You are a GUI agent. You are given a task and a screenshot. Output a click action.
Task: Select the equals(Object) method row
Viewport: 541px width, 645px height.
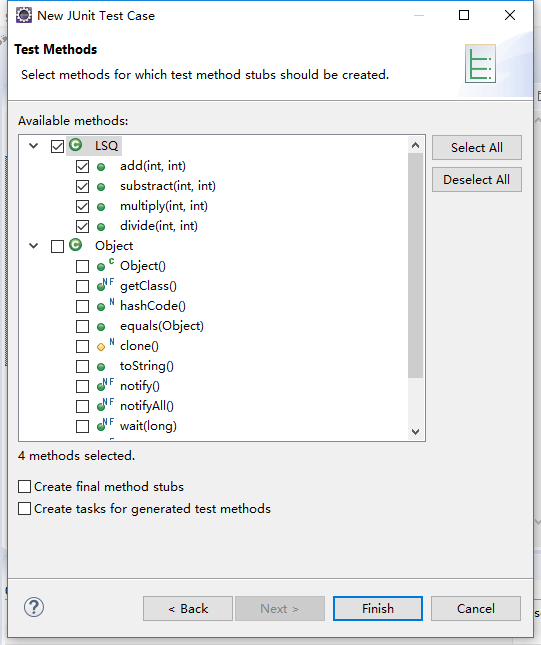(x=162, y=326)
